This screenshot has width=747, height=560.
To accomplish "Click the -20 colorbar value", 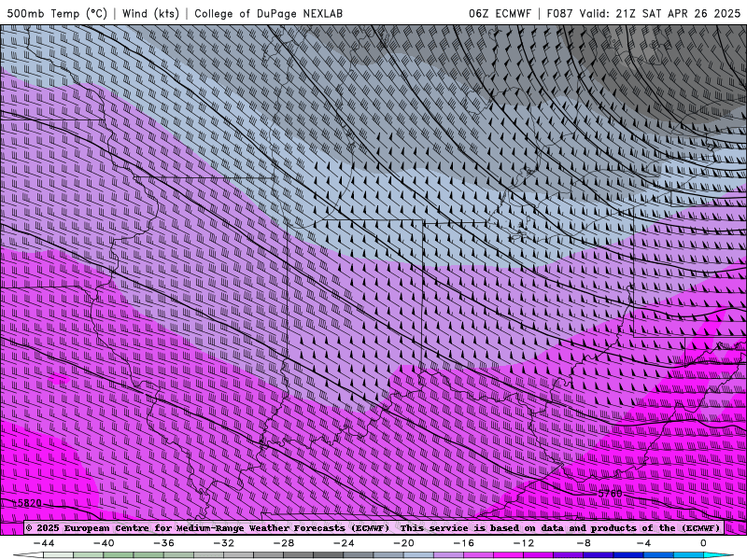I will coord(403,543).
